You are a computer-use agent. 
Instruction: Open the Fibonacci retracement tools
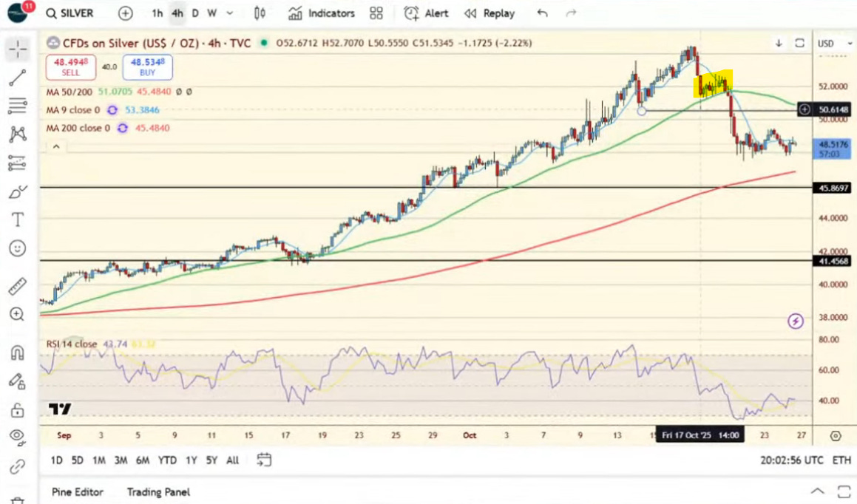pyautogui.click(x=18, y=106)
